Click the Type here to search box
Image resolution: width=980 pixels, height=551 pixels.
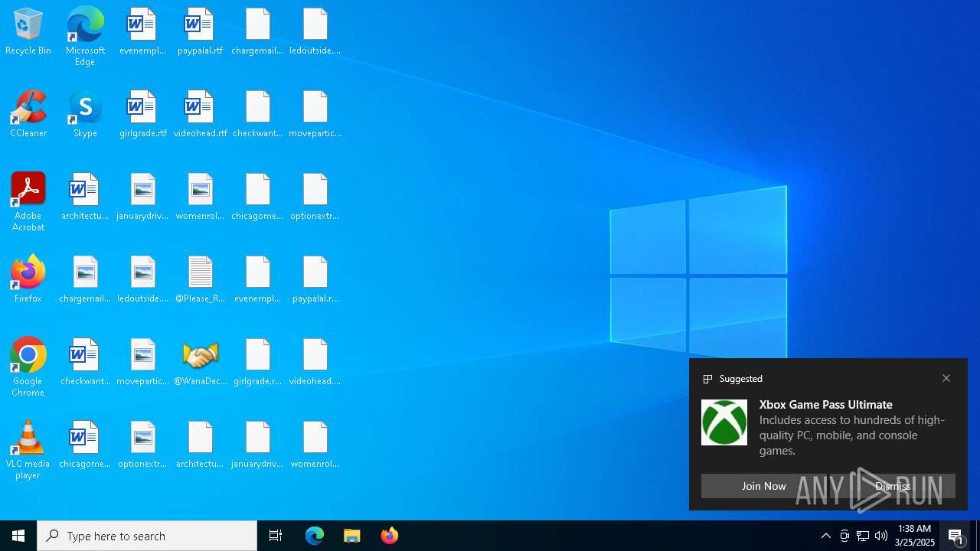coord(147,536)
